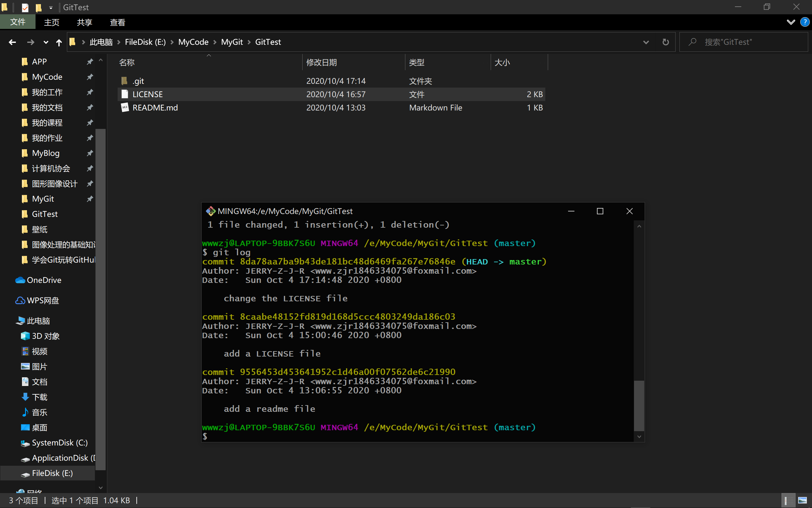
Task: Open 视频 library icon
Action: pyautogui.click(x=25, y=351)
